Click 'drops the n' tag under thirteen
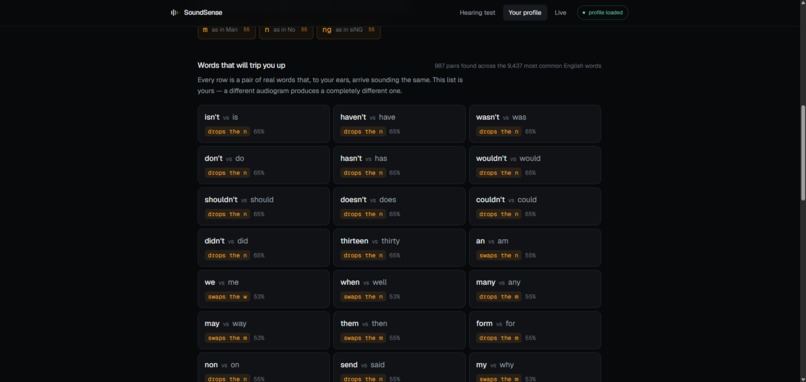The width and height of the screenshot is (806, 382). 363,256
